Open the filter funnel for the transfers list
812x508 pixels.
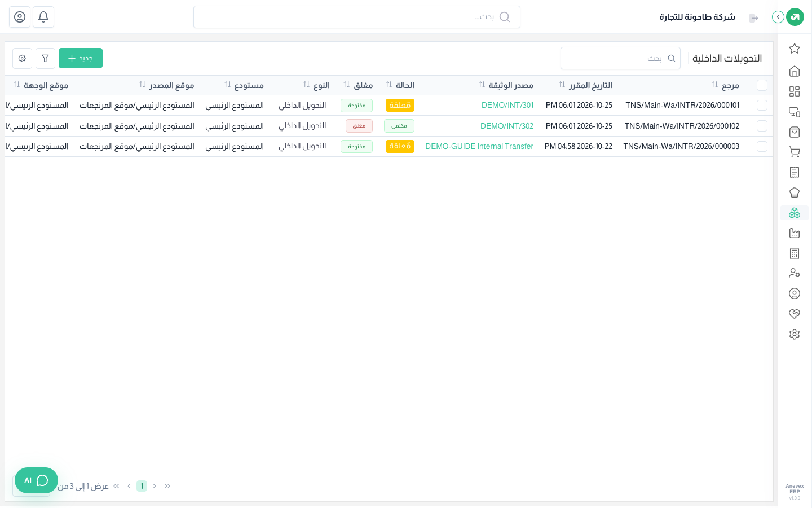[45, 58]
